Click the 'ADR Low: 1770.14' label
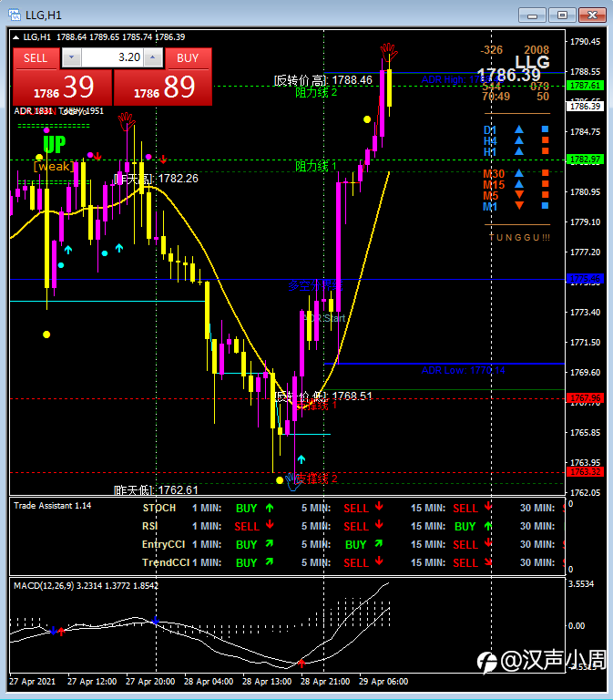This screenshot has width=613, height=700. [x=463, y=370]
